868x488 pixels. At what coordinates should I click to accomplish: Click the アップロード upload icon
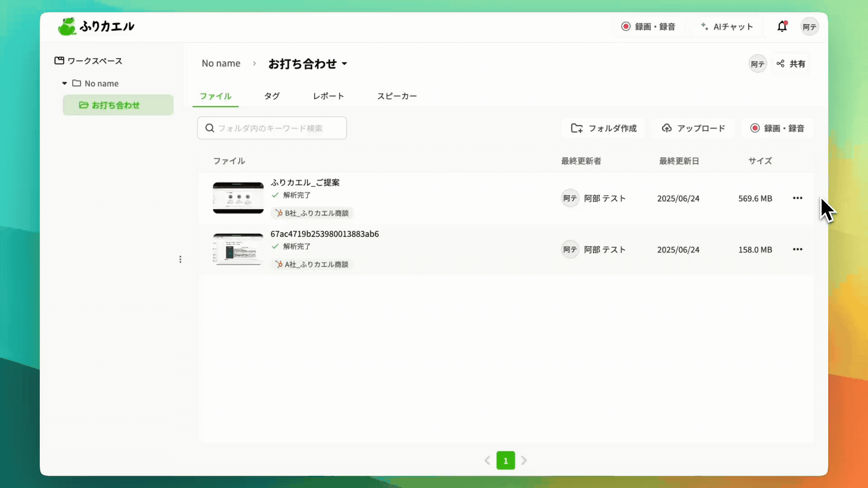(667, 128)
